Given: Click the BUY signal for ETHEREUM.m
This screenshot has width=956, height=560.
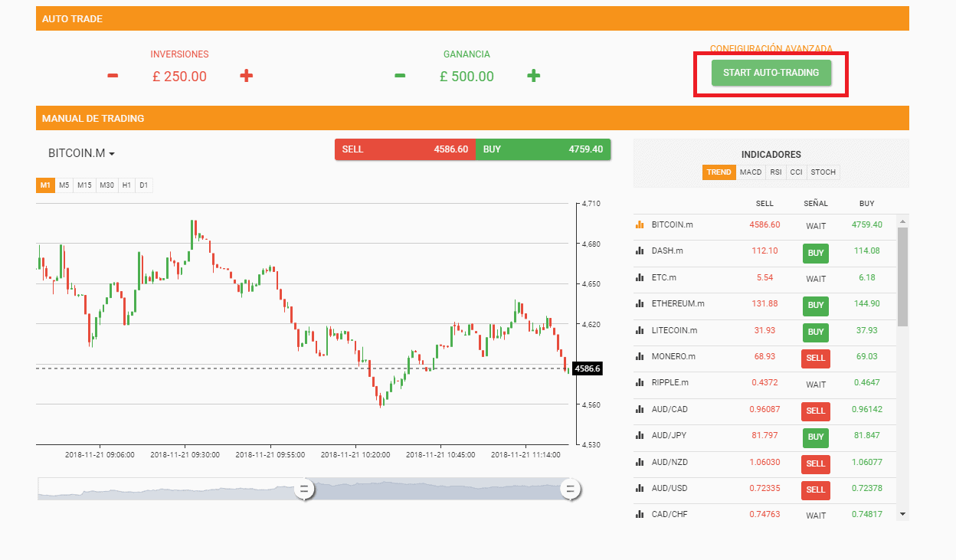Looking at the screenshot, I should [816, 306].
